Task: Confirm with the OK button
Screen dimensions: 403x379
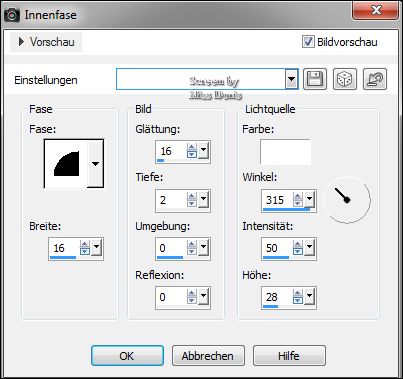Action: tap(127, 356)
